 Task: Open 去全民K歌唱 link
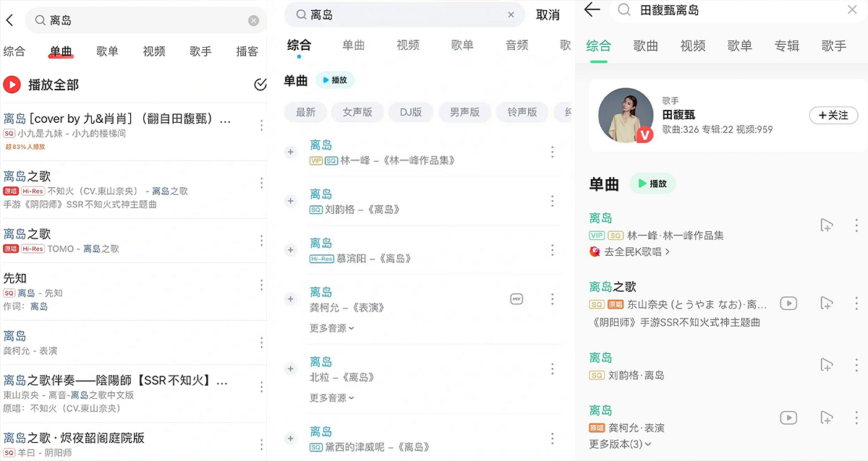point(629,251)
